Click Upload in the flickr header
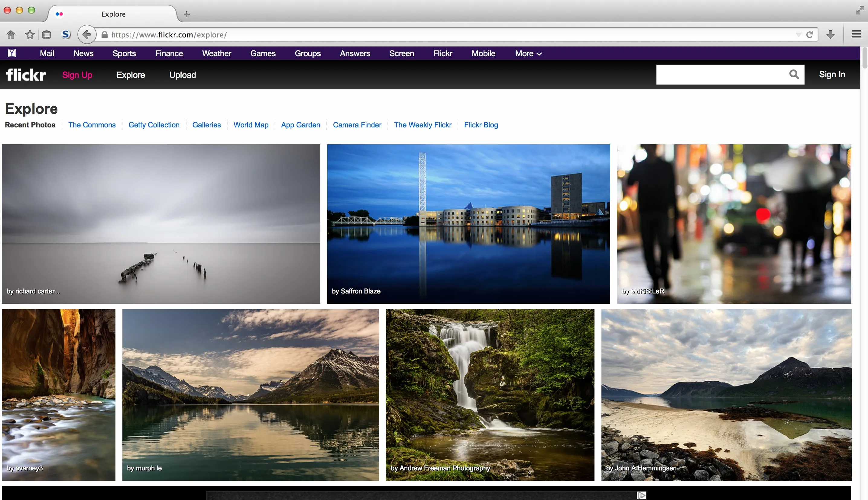This screenshot has height=500, width=868. tap(183, 75)
